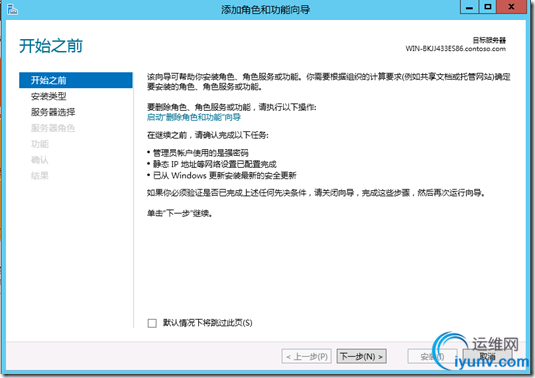Maximize the wizard window
The width and height of the screenshot is (535, 378).
click(488, 7)
